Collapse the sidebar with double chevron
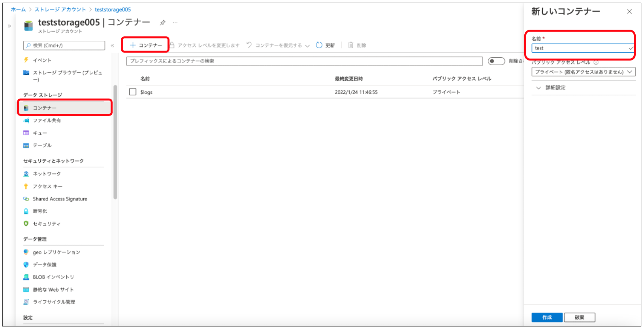The width and height of the screenshot is (644, 330). click(112, 46)
